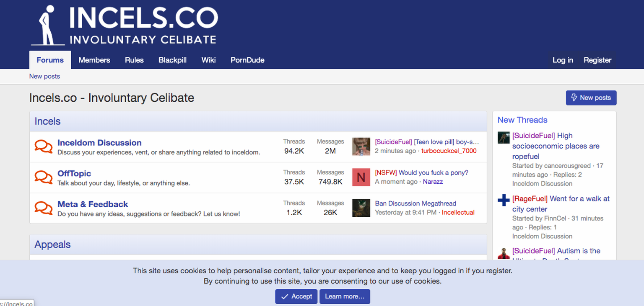Click the Meta & Feedback speech bubble icon

click(44, 208)
